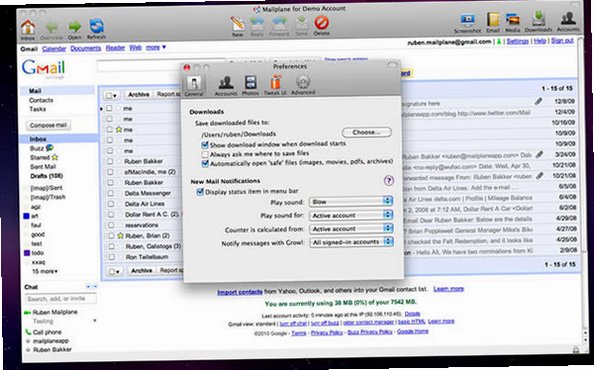The width and height of the screenshot is (594, 370).
Task: Toggle Automatically open safe files checkbox
Action: (205, 164)
